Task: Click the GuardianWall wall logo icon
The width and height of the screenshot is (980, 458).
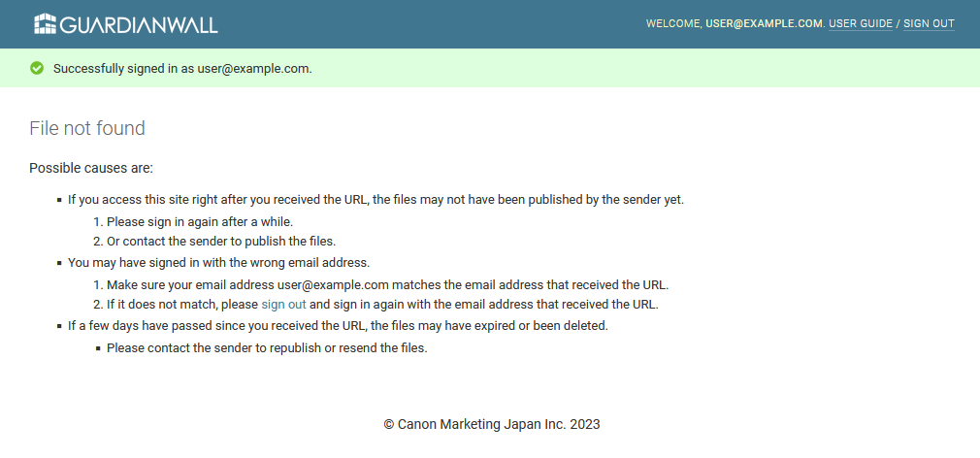Action: [45, 24]
